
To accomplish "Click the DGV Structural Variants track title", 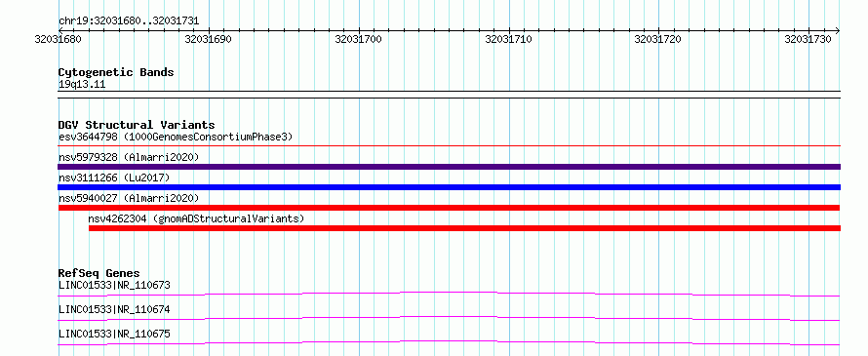I will click(x=137, y=125).
